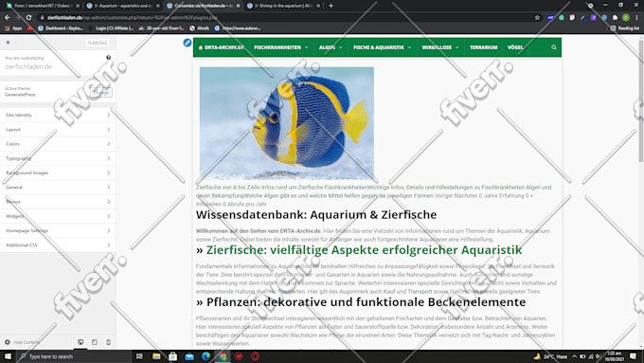This screenshot has width=644, height=363.
Task: Click the page vertical scrollbar
Action: pyautogui.click(x=641, y=100)
